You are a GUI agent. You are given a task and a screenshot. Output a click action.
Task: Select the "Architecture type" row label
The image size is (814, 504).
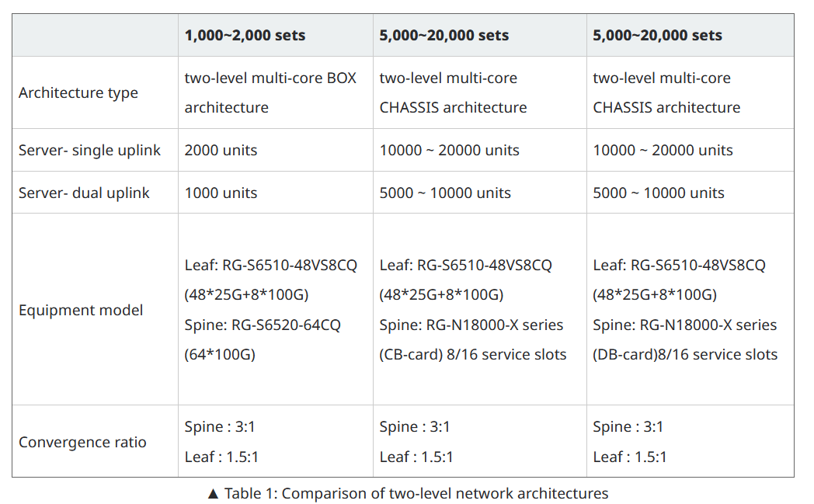coord(78,93)
